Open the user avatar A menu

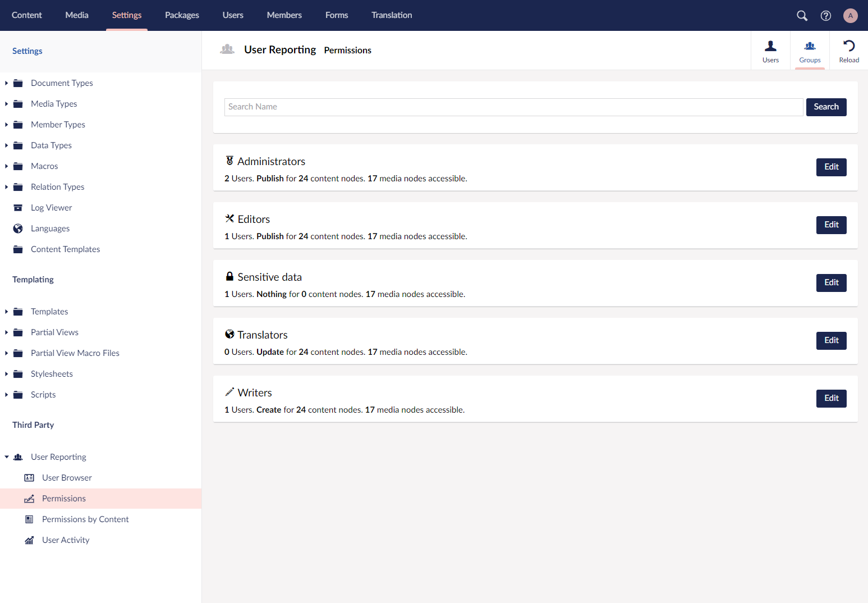point(851,16)
